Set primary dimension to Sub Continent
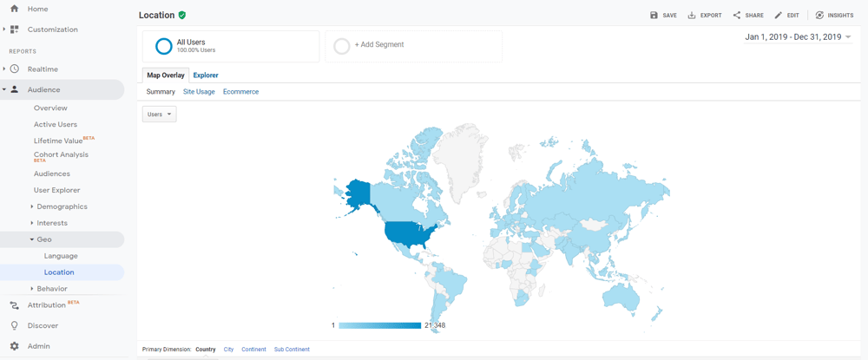The image size is (868, 360). coord(292,350)
